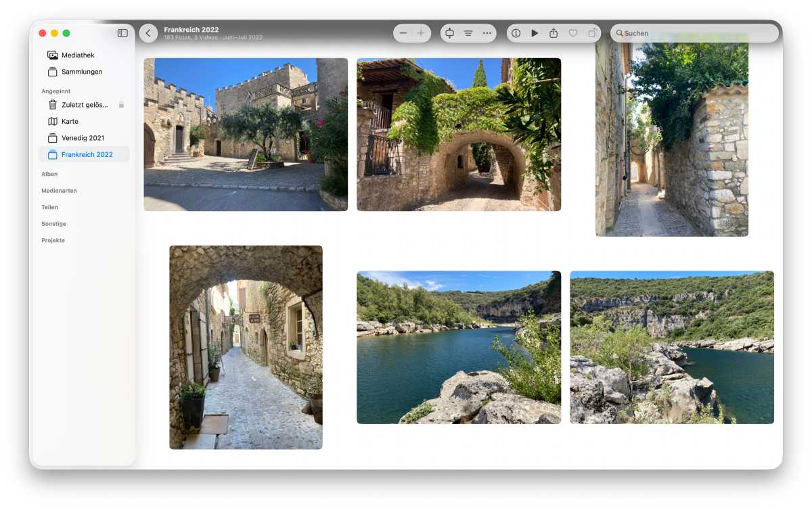Show the info panel

pyautogui.click(x=516, y=33)
